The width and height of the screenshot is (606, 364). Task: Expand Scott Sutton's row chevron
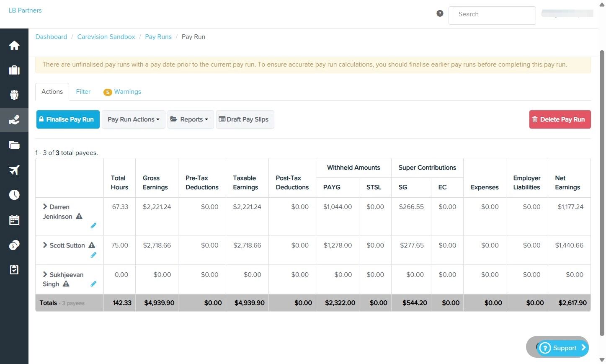point(45,245)
